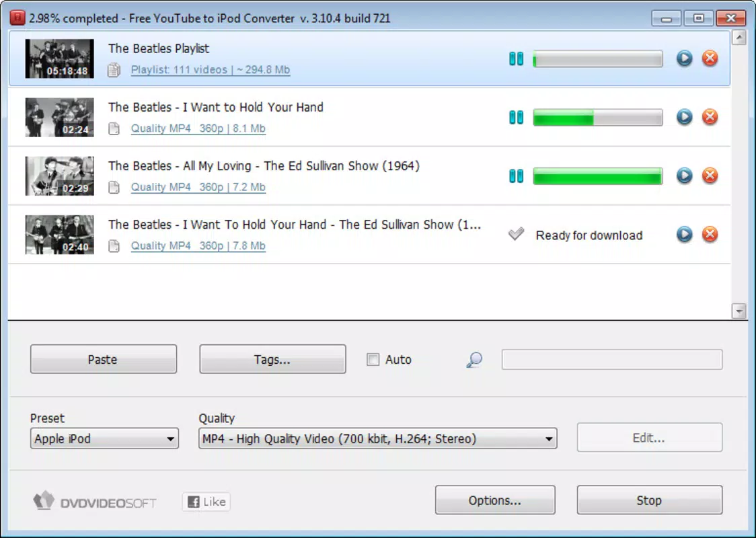Click the half-filled progress bar in the second row
Viewport: 756px width, 538px height.
(x=598, y=118)
